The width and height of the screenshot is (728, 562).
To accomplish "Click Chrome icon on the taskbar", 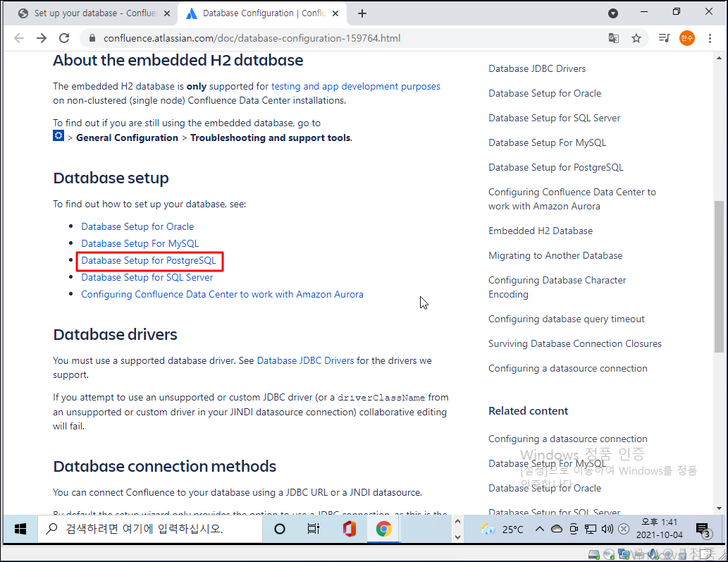I will [383, 529].
